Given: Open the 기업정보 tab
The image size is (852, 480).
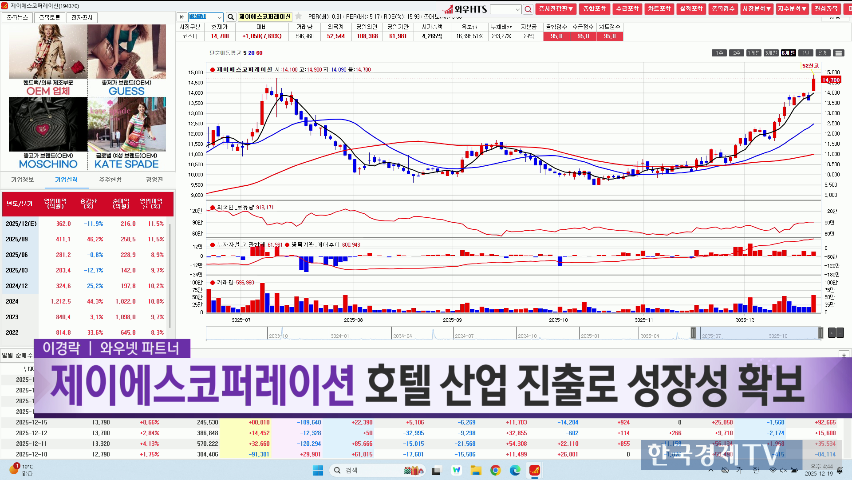Looking at the screenshot, I should (22, 179).
